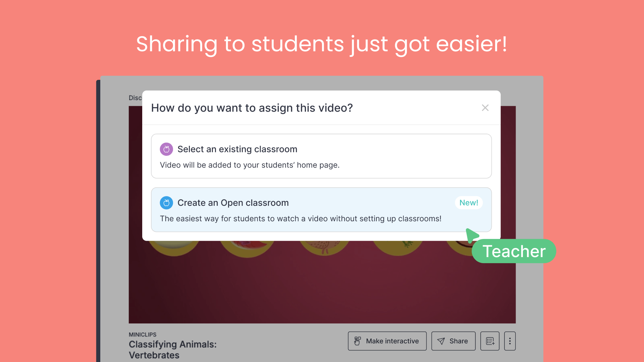Click the hand pointer icon on Make interactive

358,341
